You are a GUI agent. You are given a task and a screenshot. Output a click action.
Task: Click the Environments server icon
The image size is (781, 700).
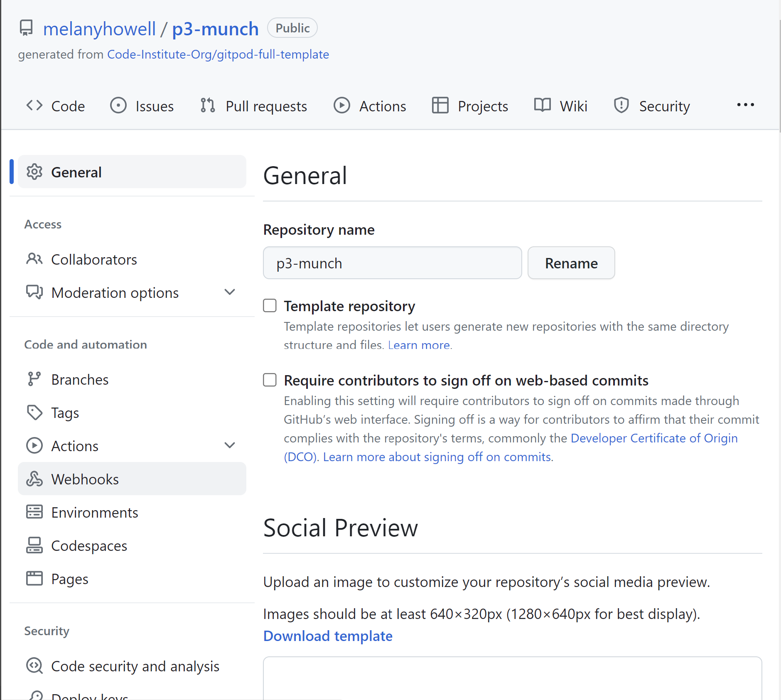pos(34,512)
